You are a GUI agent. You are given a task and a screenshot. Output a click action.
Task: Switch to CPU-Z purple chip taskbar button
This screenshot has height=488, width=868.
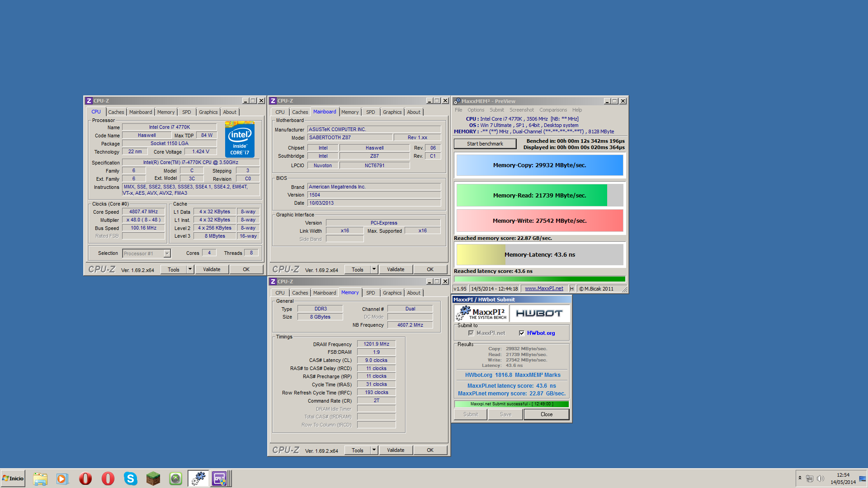point(221,479)
